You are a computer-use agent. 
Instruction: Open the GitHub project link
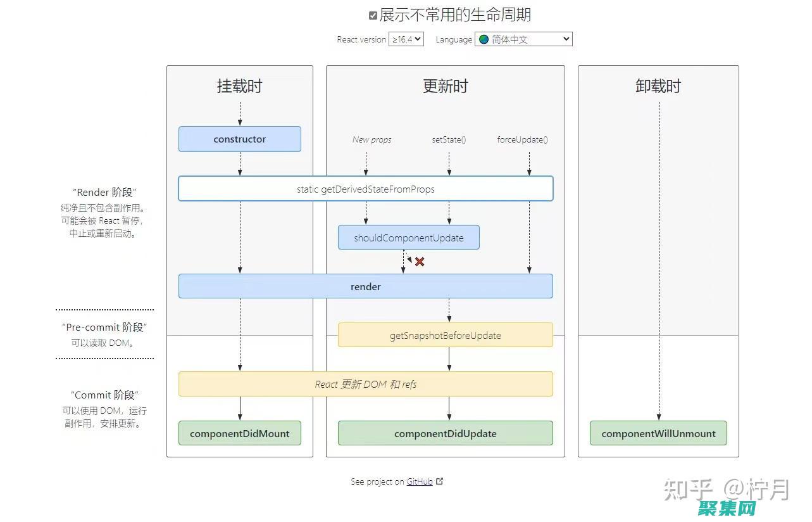tap(420, 481)
